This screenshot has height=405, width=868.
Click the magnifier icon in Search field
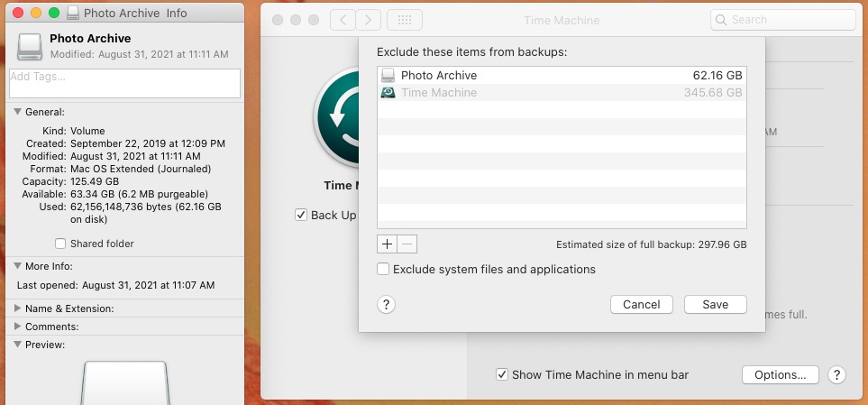[721, 20]
